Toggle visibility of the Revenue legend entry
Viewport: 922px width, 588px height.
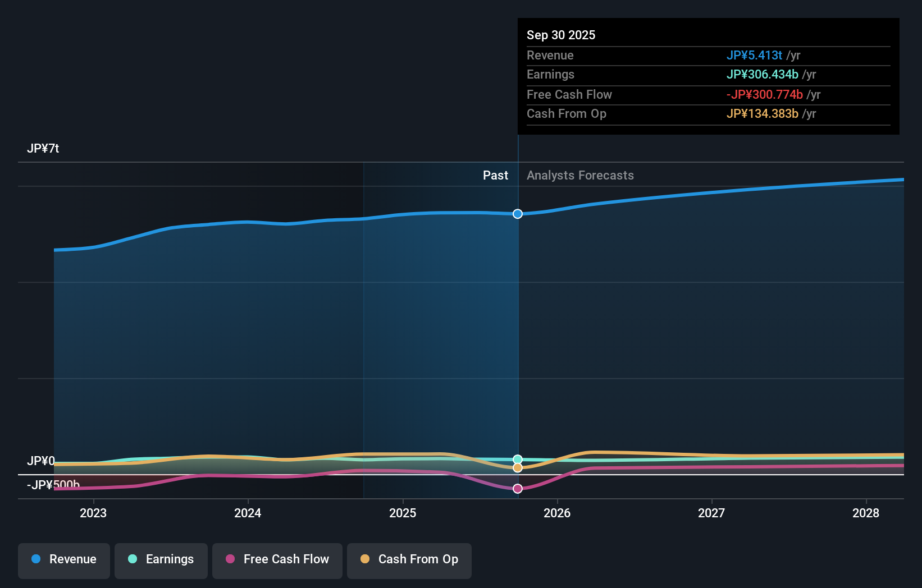coord(63,559)
